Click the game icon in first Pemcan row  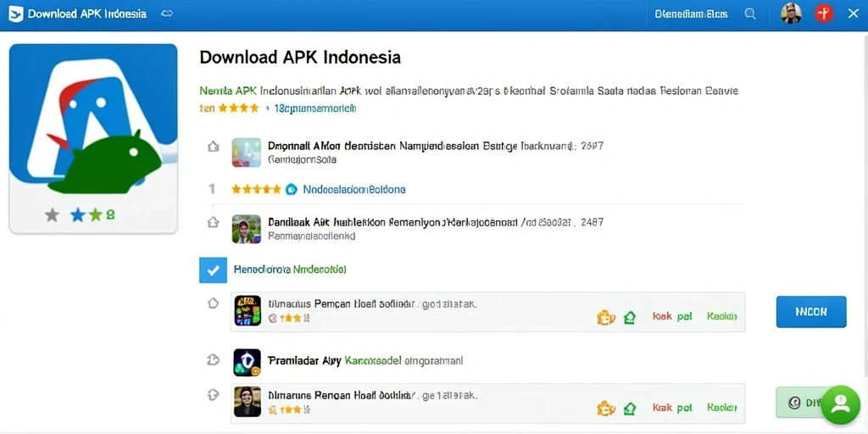click(248, 310)
